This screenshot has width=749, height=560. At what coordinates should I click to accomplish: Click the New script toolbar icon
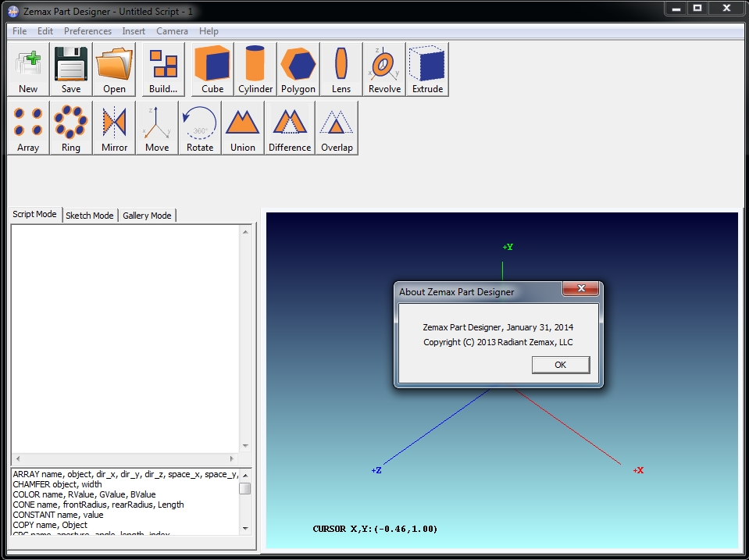28,70
